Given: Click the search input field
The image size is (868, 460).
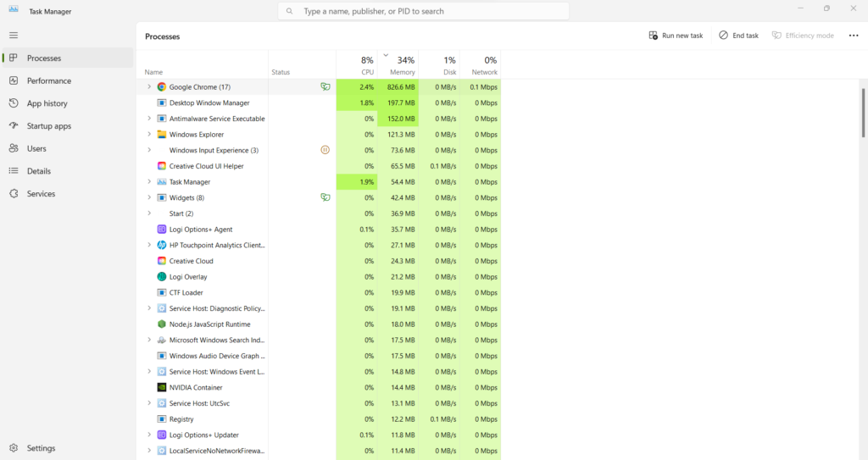Looking at the screenshot, I should [x=424, y=11].
